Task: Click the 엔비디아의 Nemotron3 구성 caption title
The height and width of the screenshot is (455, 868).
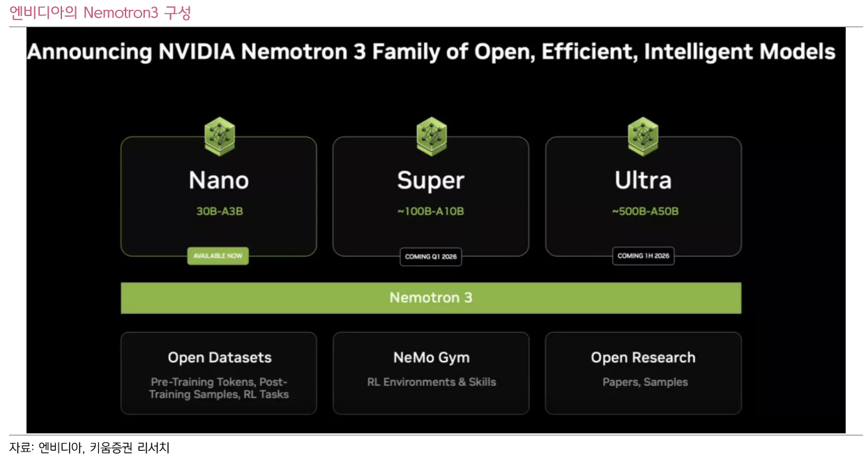Action: (x=100, y=13)
